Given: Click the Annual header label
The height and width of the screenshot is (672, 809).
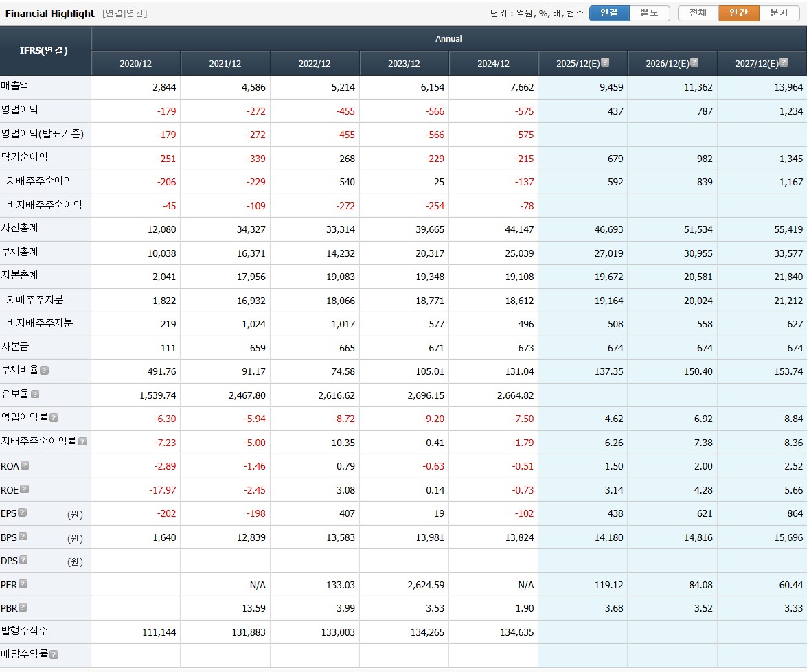Looking at the screenshot, I should click(448, 38).
